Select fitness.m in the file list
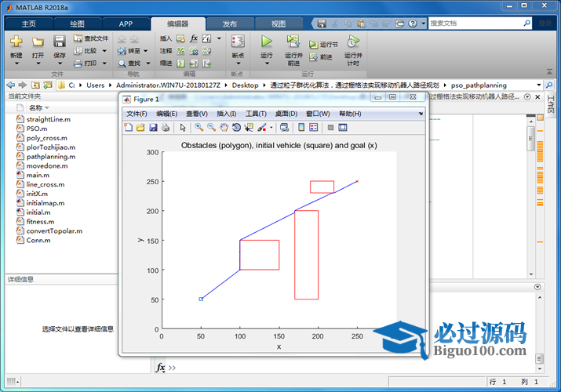This screenshot has height=392, width=561. coord(40,222)
